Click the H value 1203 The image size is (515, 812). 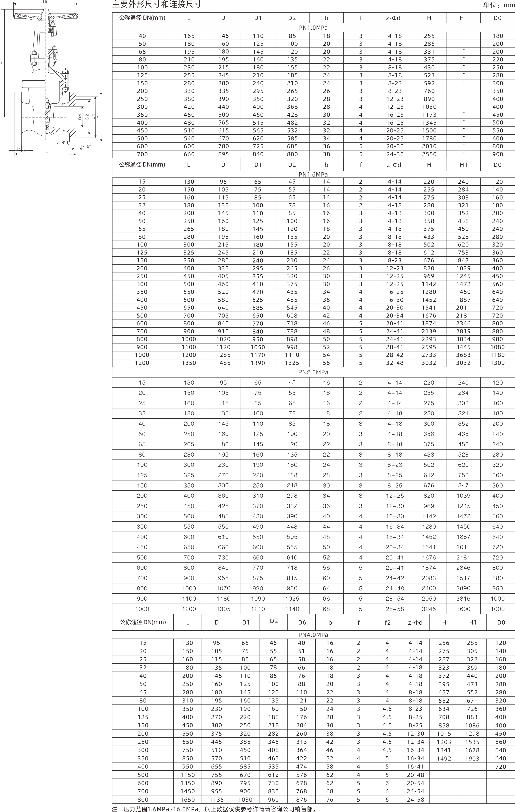[444, 742]
